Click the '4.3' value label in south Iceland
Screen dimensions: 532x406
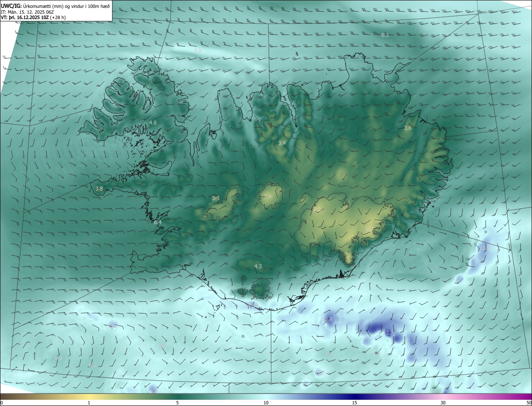click(x=258, y=266)
